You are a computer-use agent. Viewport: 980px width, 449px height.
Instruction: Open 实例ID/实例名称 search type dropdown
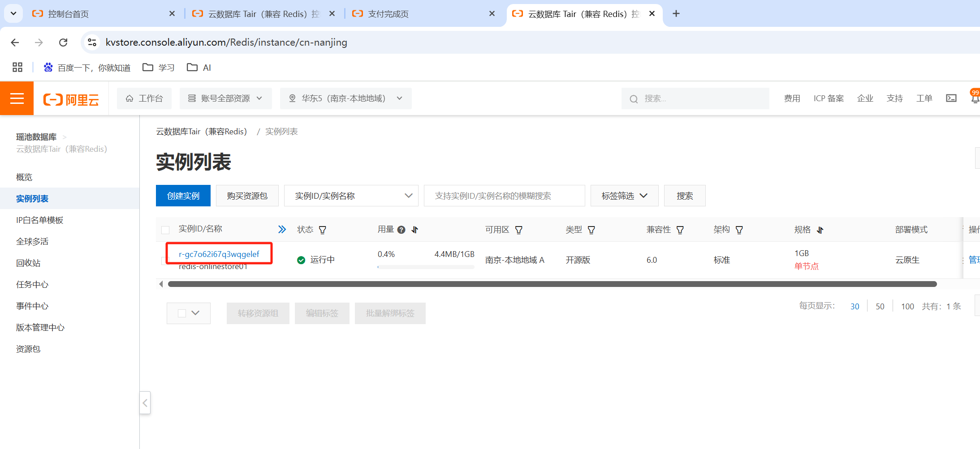coord(351,196)
